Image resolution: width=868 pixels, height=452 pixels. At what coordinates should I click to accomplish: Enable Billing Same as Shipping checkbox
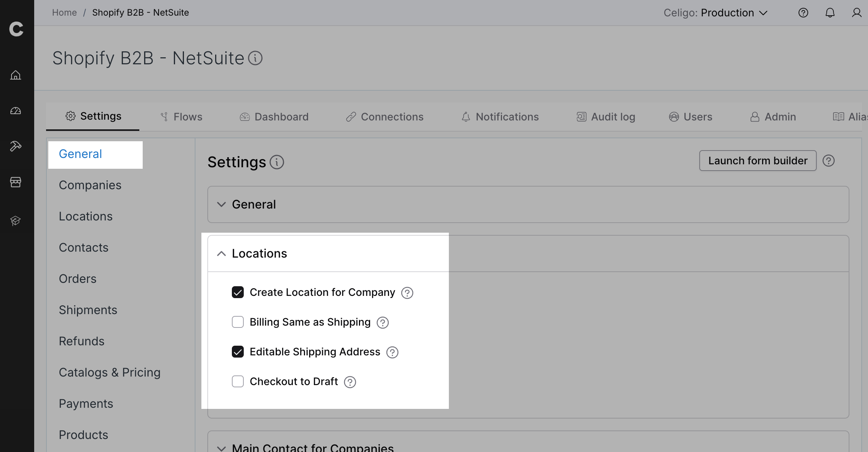(238, 322)
